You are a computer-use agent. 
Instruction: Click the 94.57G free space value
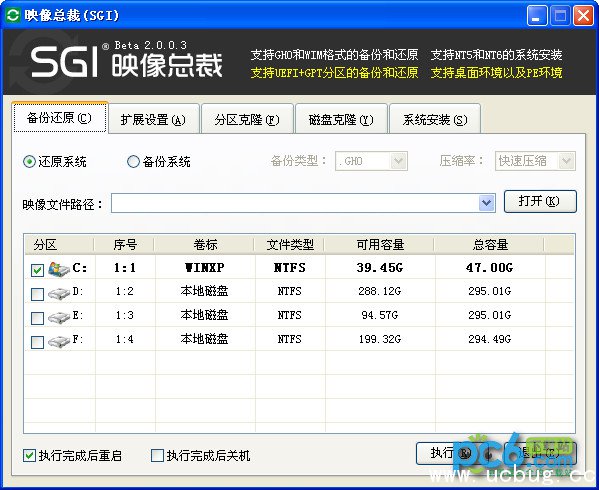[380, 315]
